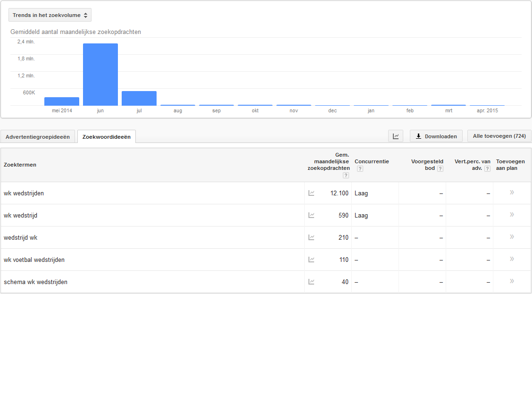Select the Zoekwoordideeën tab
This screenshot has height=411, width=532.
pyautogui.click(x=107, y=137)
